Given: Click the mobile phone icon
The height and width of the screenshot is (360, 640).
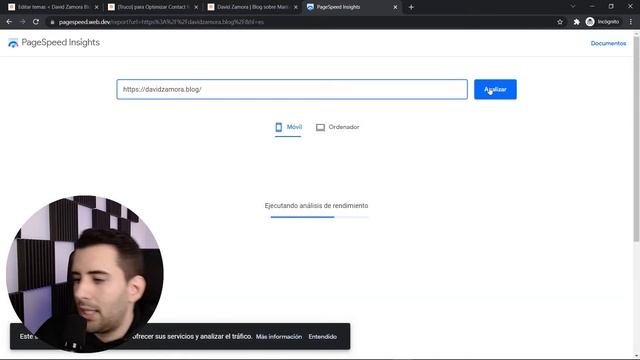Looking at the screenshot, I should tap(279, 127).
